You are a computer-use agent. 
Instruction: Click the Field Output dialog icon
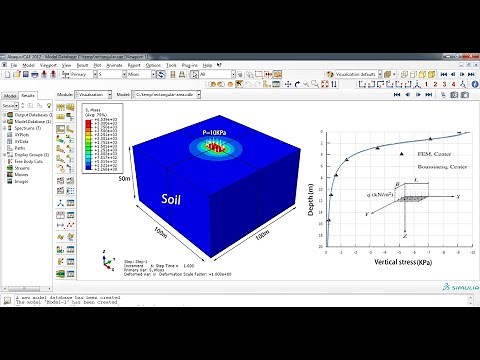pos(65,75)
